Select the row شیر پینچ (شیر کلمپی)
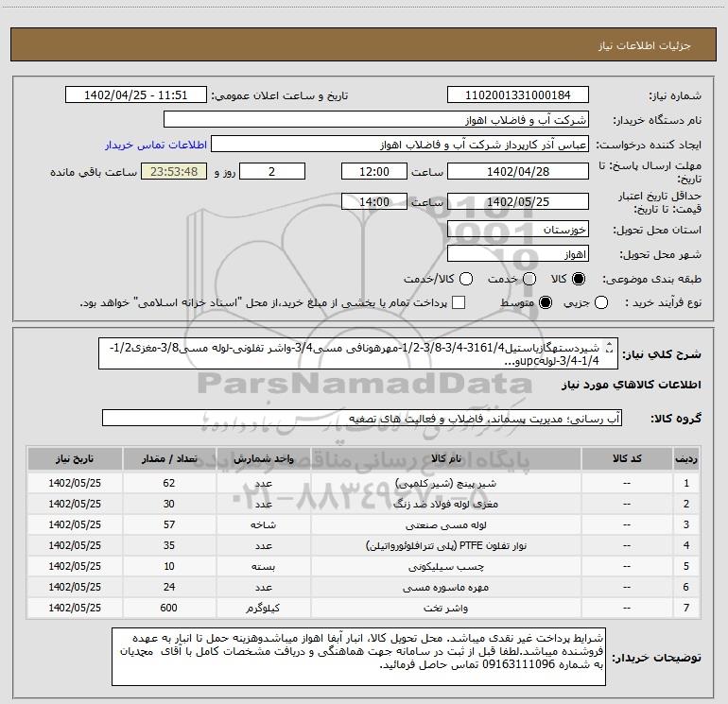The width and height of the screenshot is (728, 704). click(363, 483)
